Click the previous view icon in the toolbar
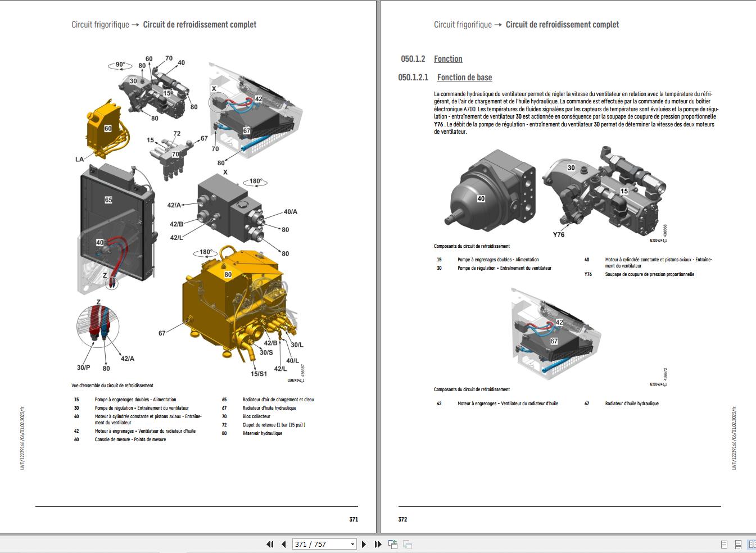This screenshot has height=553, width=756. click(x=392, y=544)
